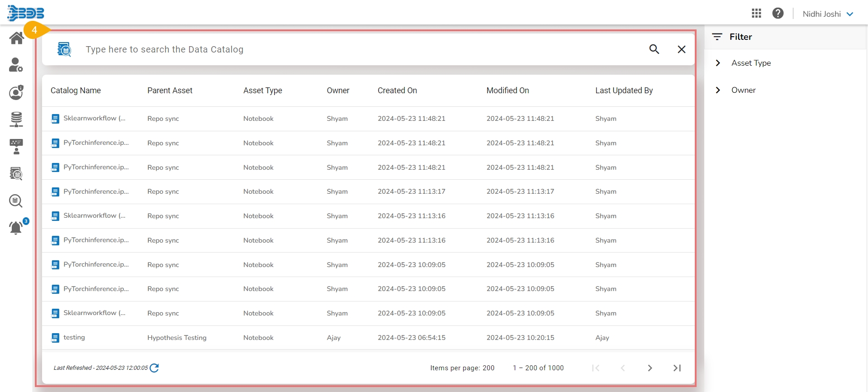Click the Last Updated By column header
Screen dimensions: 868x392
point(624,91)
